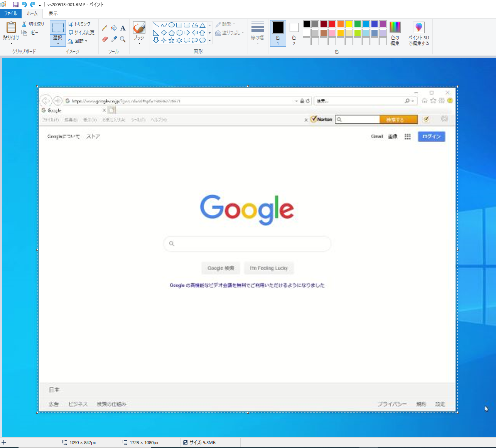
Task: Select the Line shape
Action: click(x=156, y=25)
